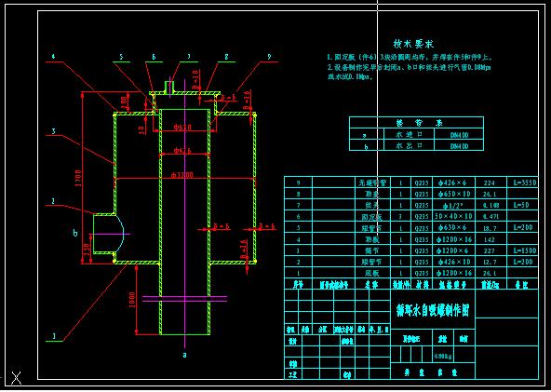
Task: Select the 接管表 table header
Action: point(419,123)
